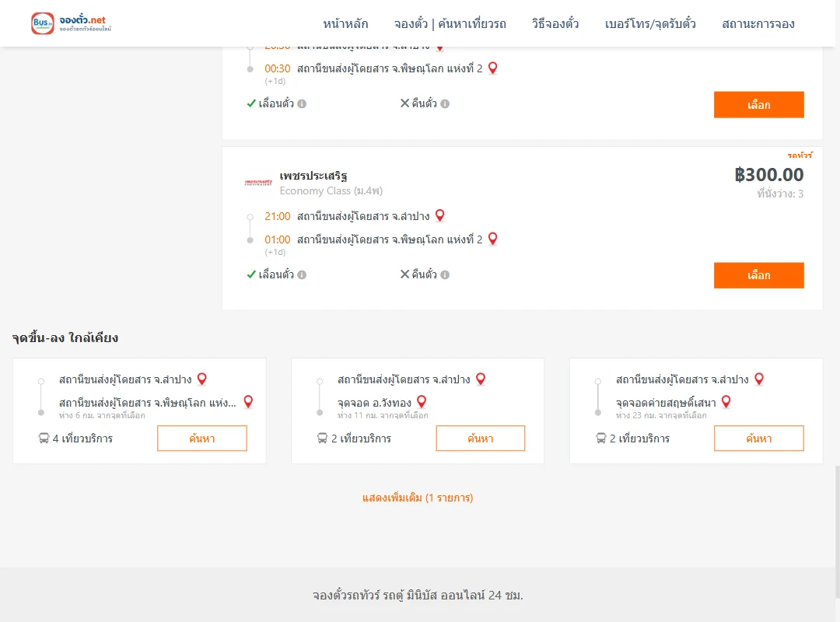Click the 21:00 departure time
840x622 pixels.
click(278, 216)
